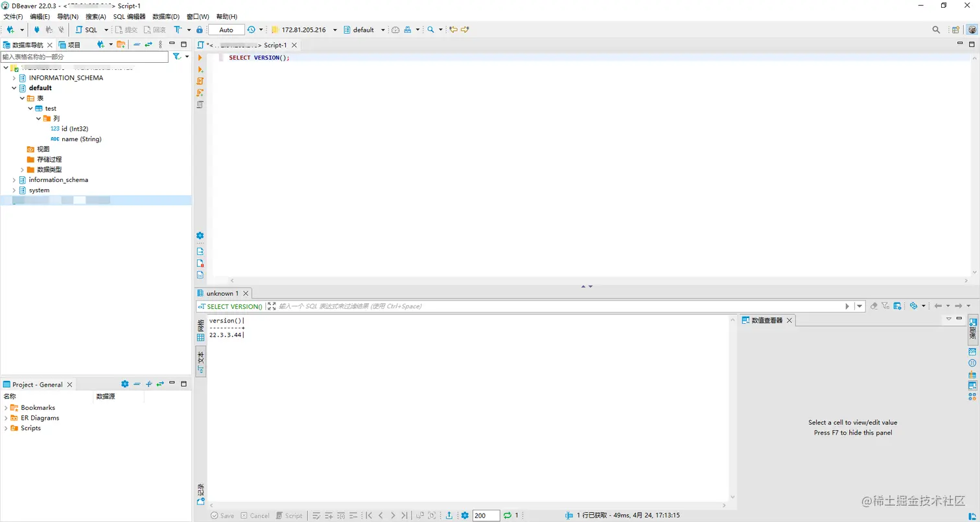This screenshot has width=980, height=522.
Task: Switch result view to grid mode
Action: click(201, 330)
